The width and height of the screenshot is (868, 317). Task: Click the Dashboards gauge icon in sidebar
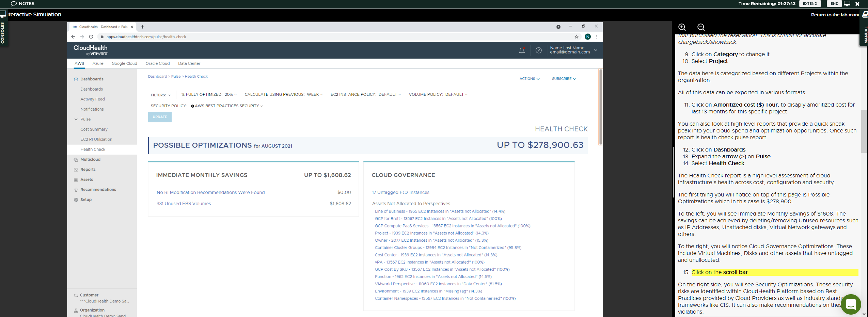tap(76, 79)
